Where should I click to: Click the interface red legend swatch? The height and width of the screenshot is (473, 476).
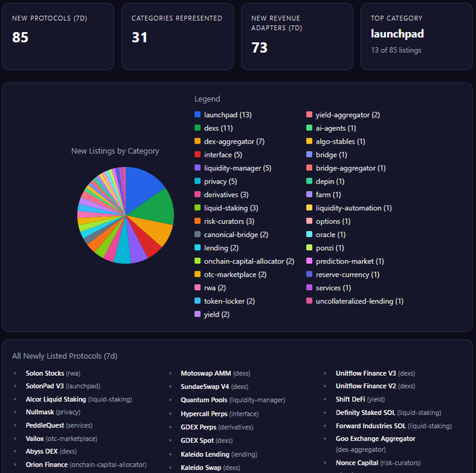[x=197, y=154]
